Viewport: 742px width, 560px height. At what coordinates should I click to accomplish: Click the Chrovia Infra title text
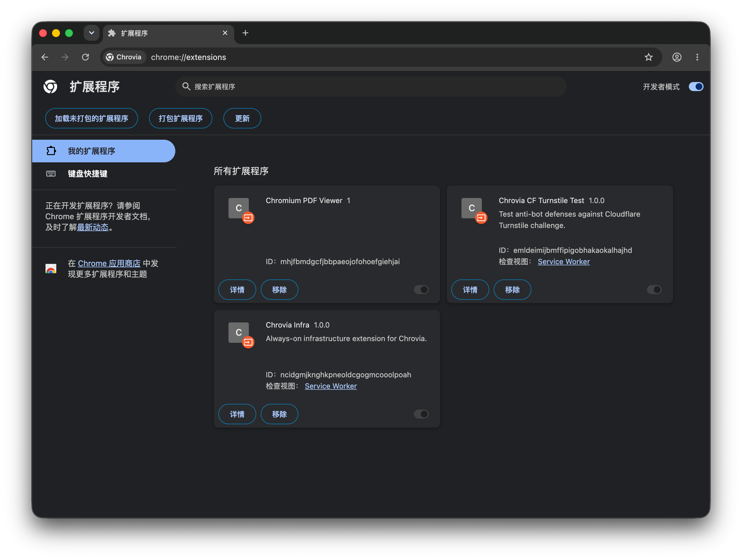(x=287, y=325)
